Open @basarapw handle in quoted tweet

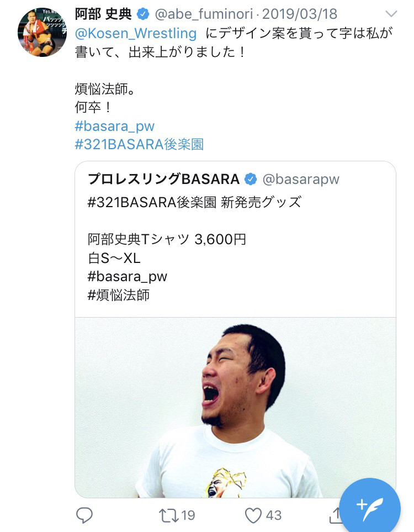pyautogui.click(x=301, y=179)
